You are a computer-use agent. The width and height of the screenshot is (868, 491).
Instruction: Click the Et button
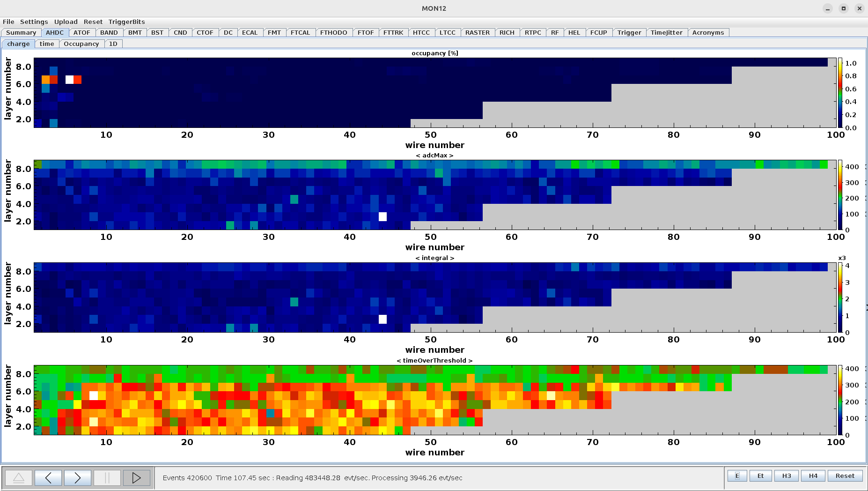pos(760,476)
